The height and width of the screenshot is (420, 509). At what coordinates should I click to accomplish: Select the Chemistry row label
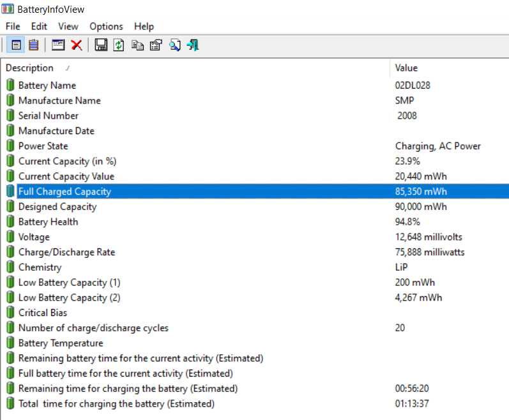point(40,267)
